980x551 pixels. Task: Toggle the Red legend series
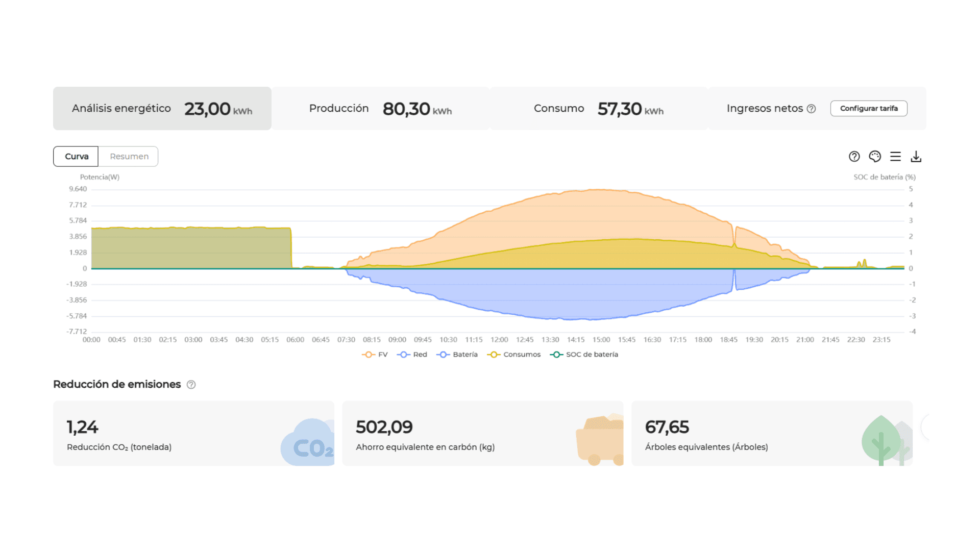(412, 355)
